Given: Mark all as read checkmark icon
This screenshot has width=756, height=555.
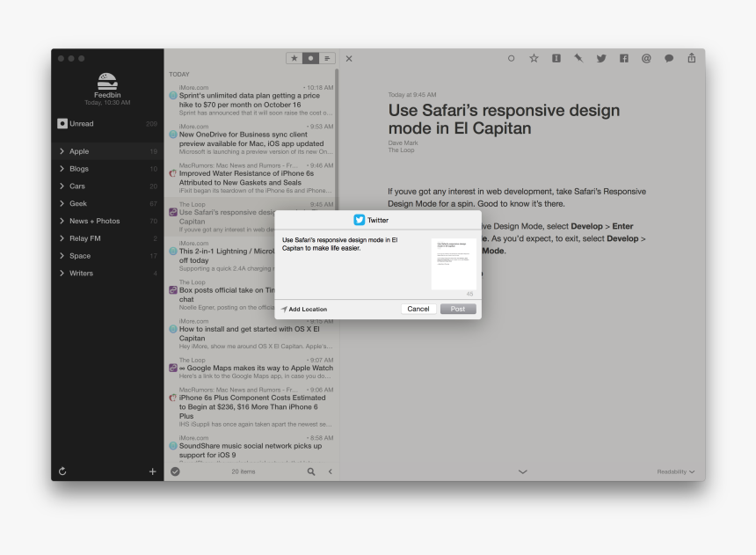Looking at the screenshot, I should 175,471.
